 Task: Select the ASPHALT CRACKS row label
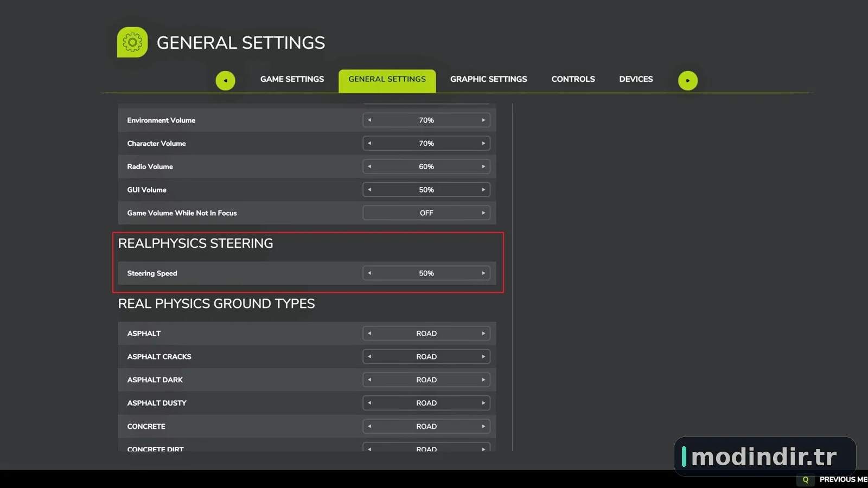[x=159, y=357]
